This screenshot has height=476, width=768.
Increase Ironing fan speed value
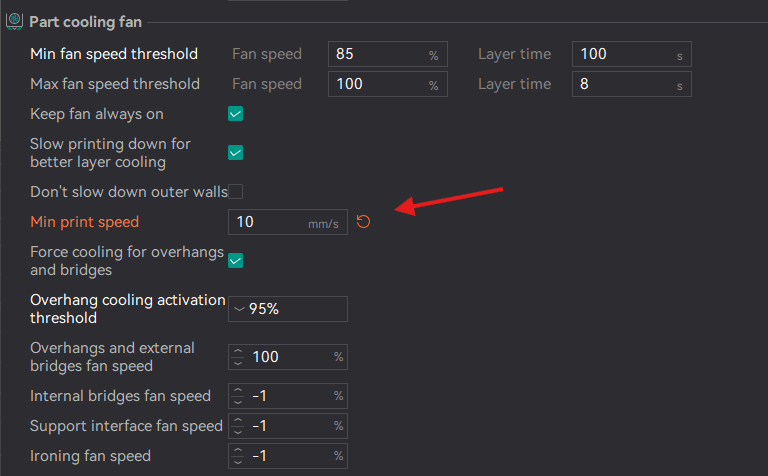click(x=238, y=451)
